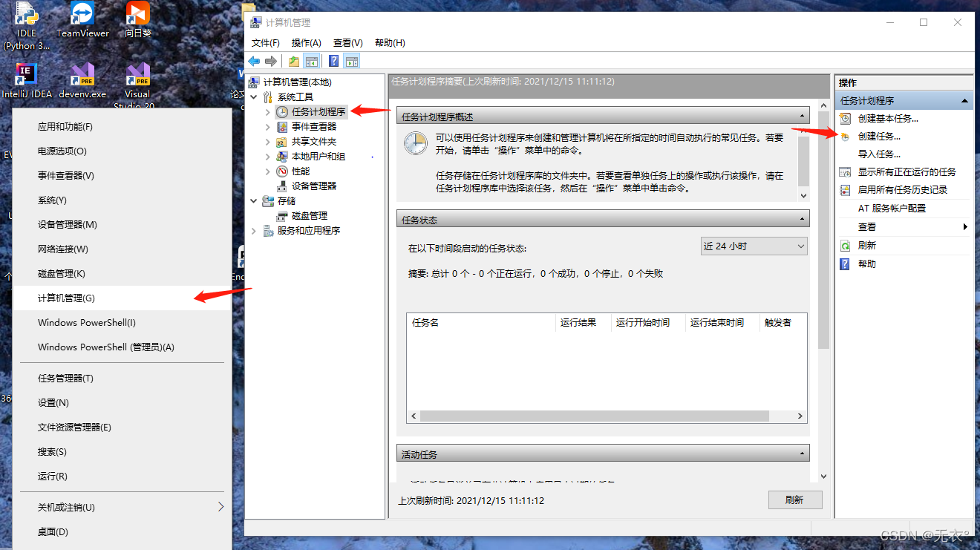Click the Forward arrow toolbar icon

point(271,61)
